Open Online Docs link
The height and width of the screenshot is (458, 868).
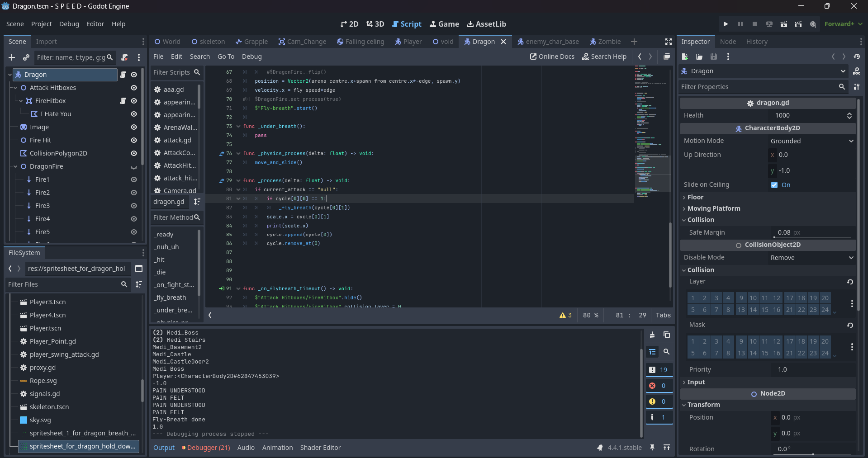[552, 57]
